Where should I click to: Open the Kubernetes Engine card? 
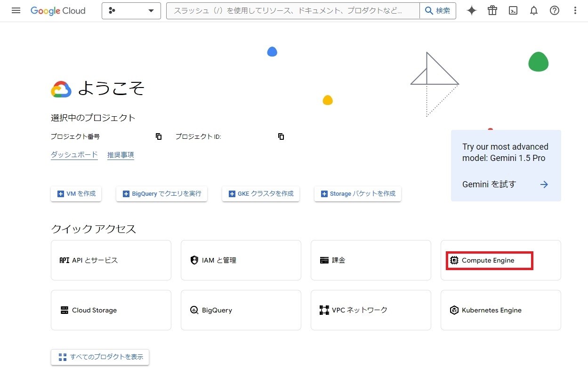tap(501, 310)
